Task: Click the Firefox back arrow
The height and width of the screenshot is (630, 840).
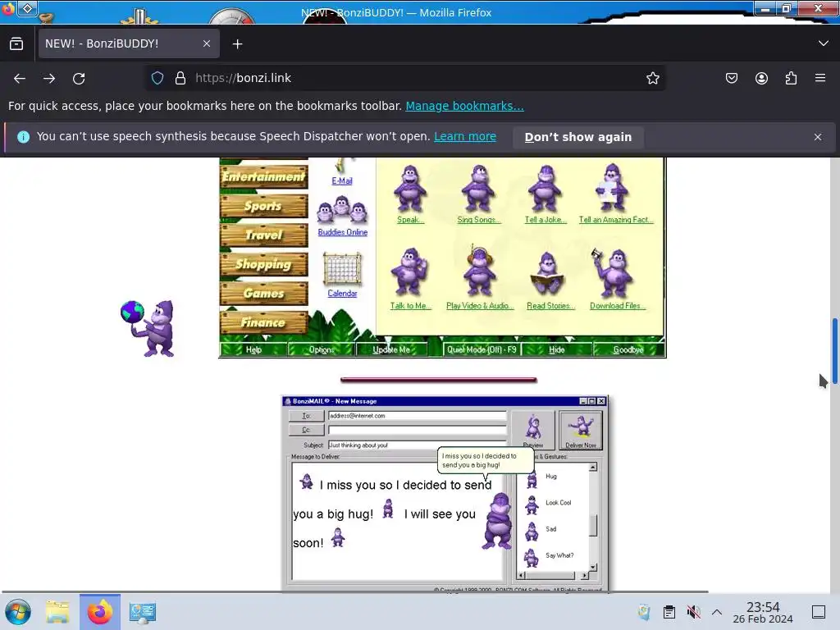Action: [x=20, y=78]
